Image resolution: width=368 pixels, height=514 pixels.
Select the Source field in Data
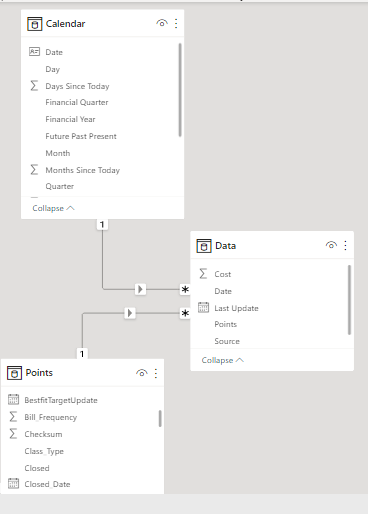[227, 341]
